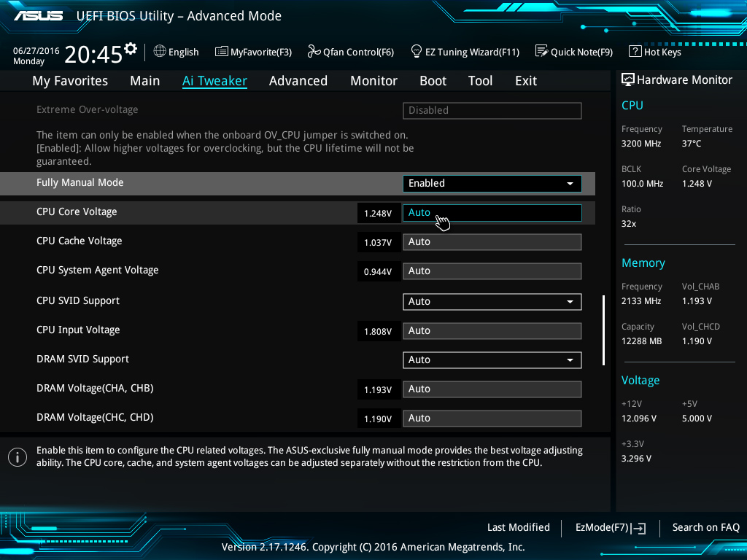Click the Qfan Control(F6) label
The width and height of the screenshot is (747, 560).
point(358,52)
